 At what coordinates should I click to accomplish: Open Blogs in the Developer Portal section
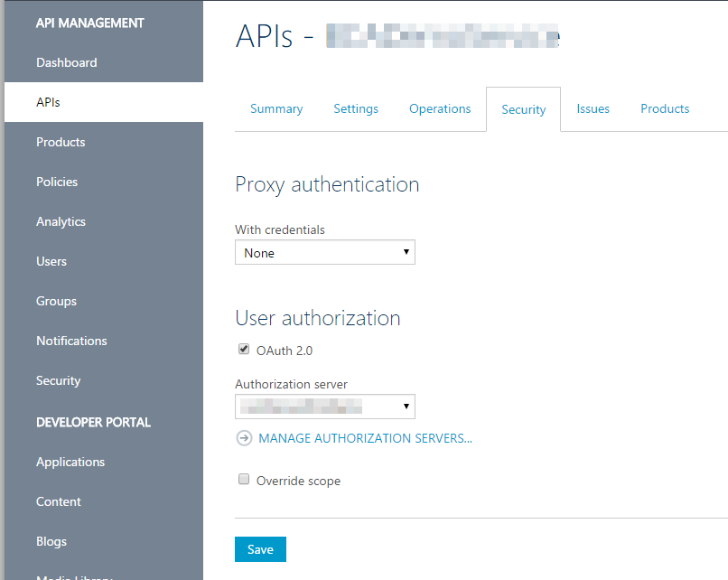tap(51, 541)
